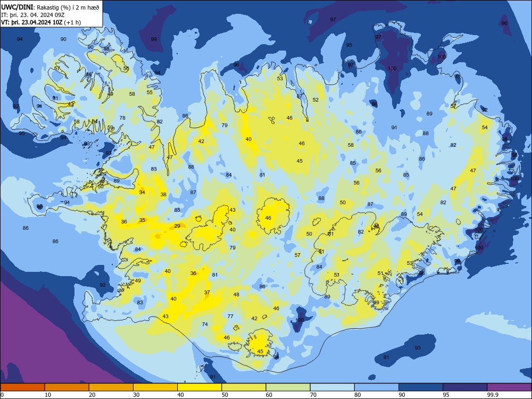Image resolution: width=532 pixels, height=399 pixels.
Task: Pick the pale yellow 50–60 legend swatch
Action: pos(244,387)
